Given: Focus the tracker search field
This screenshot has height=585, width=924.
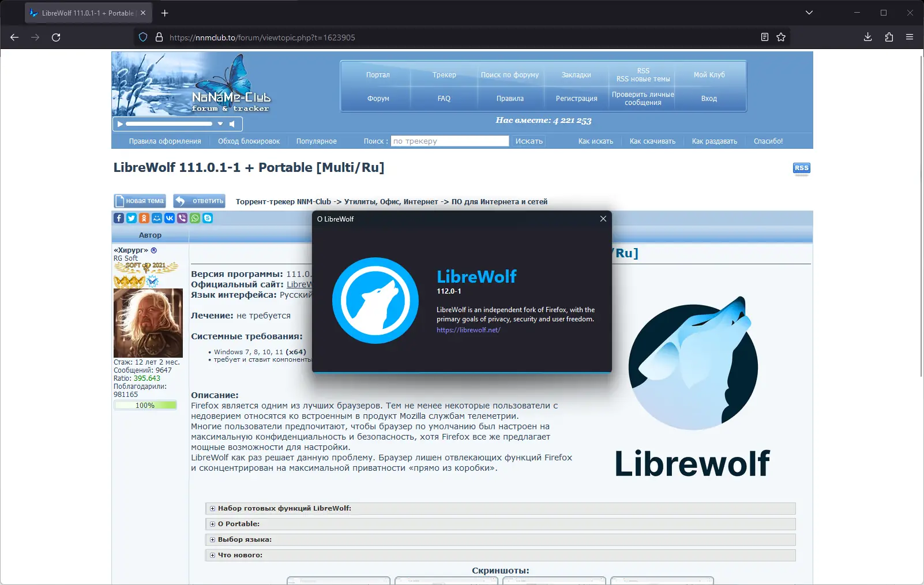Looking at the screenshot, I should (450, 141).
